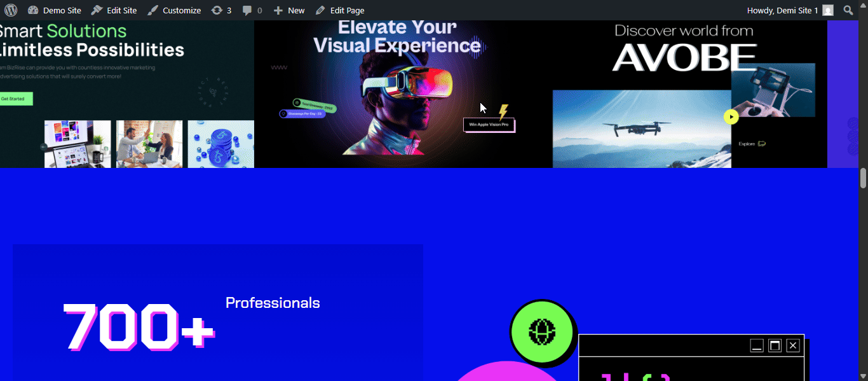
Task: Click the 'Discover world from' text
Action: point(684,31)
